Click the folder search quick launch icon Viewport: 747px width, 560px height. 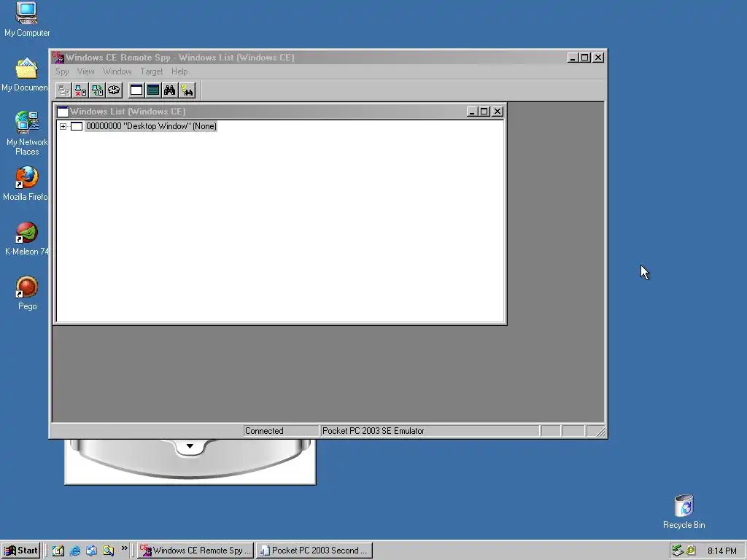coord(108,551)
